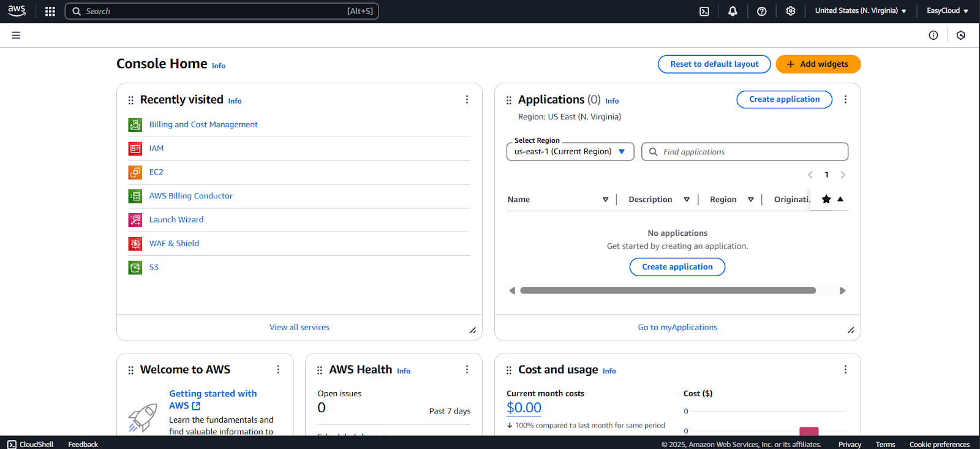Go to next applications page arrow
This screenshot has height=449, width=980.
click(x=843, y=175)
